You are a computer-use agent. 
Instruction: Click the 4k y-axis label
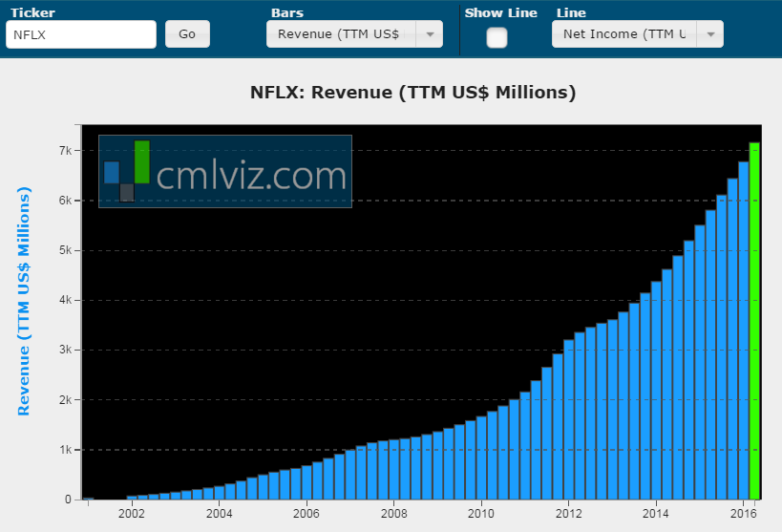pos(65,300)
